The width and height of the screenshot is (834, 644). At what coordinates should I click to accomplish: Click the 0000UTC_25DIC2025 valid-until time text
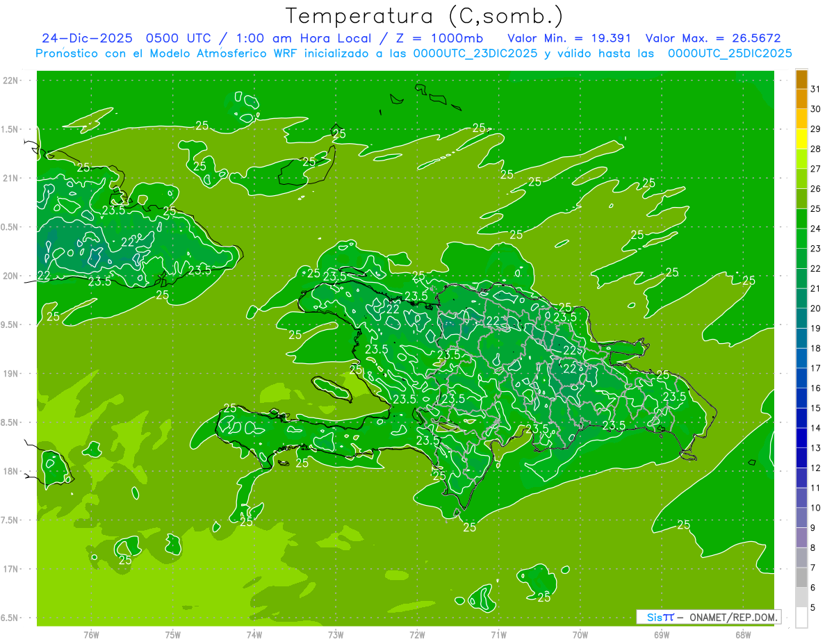click(x=730, y=53)
